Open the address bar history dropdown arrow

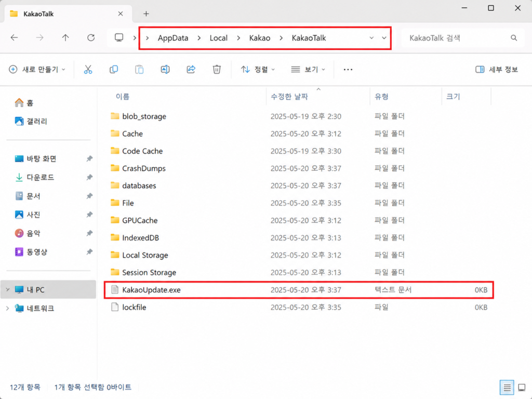(384, 38)
